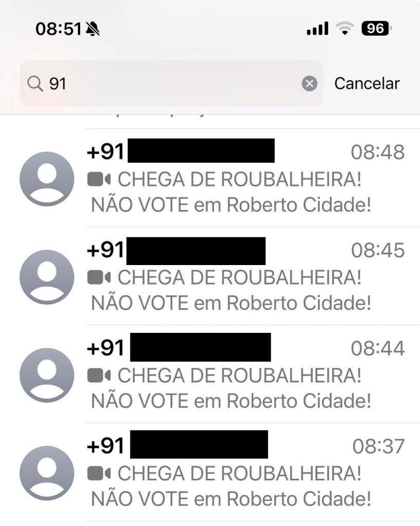
Task: Open contact avatar of the 08:45 chat
Action: click(47, 277)
